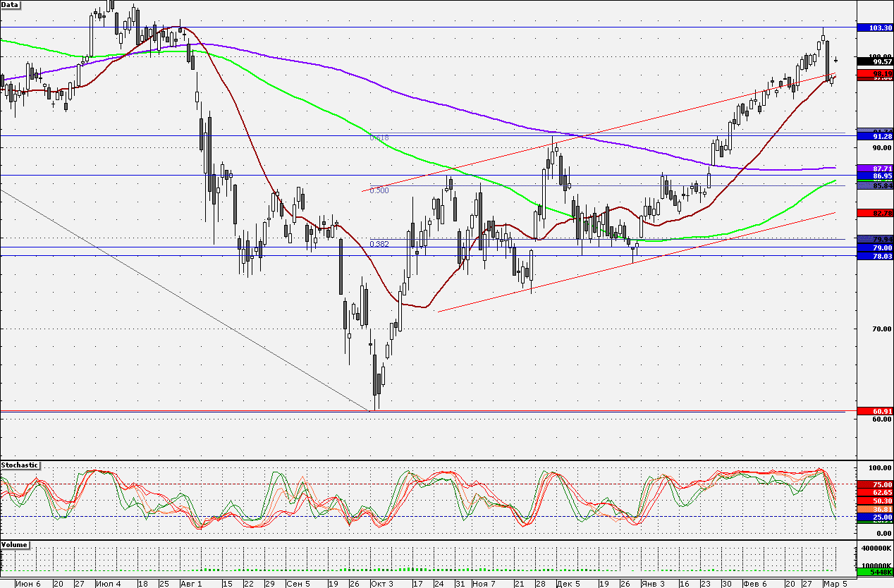Screen dimensions: 894x588
Task: Click the Ноя 7 date label
Action: tap(485, 583)
